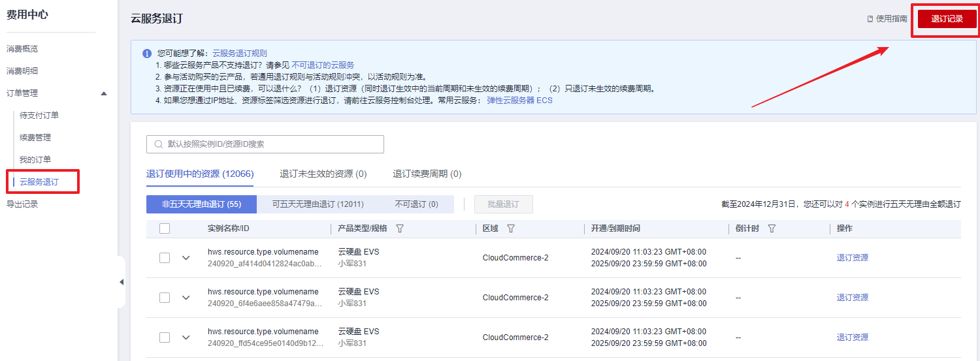Open the 退订续费周期 tab
Viewport: 980px width, 361px height.
click(427, 174)
